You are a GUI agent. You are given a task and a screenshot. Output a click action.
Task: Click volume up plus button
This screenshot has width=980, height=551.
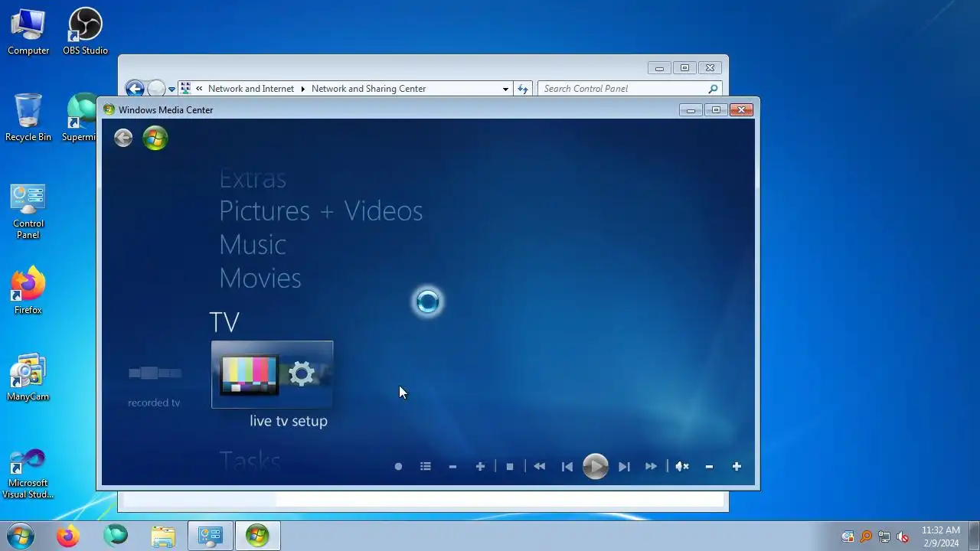(737, 466)
